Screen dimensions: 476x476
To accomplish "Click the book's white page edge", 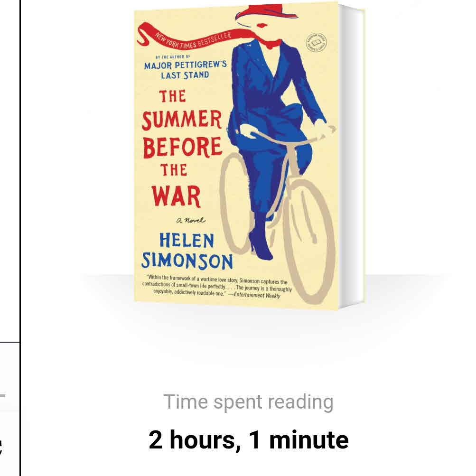I will point(352,156).
